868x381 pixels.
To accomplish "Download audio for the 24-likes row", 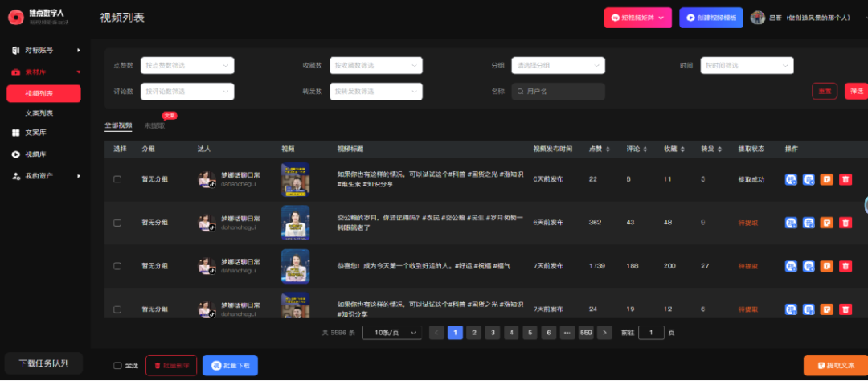I will pyautogui.click(x=809, y=309).
